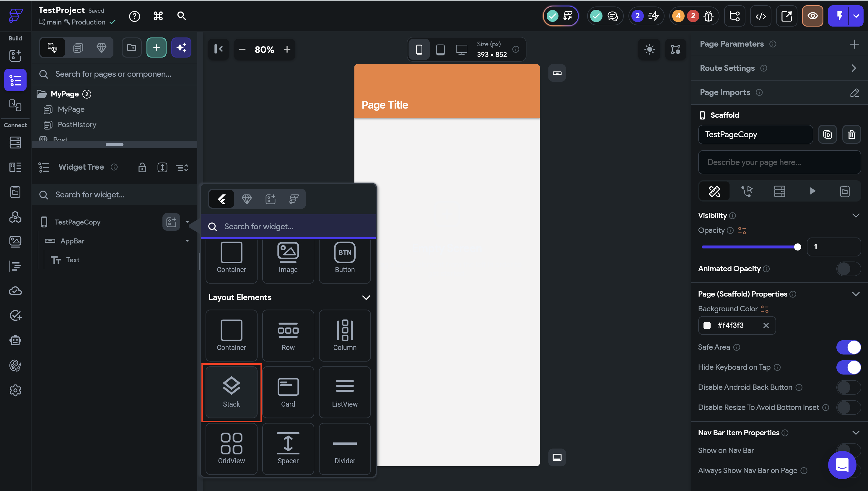Select the Stack layout widget

click(x=231, y=392)
